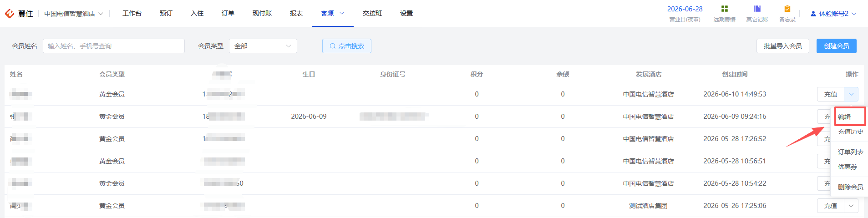Click the 批量导入会员 button
This screenshot has width=868, height=218.
tap(783, 46)
